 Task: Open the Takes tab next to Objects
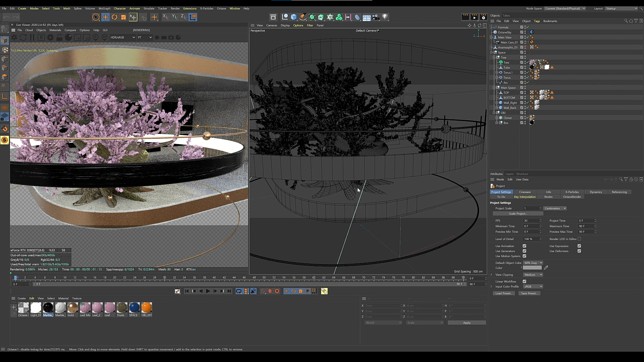click(506, 15)
